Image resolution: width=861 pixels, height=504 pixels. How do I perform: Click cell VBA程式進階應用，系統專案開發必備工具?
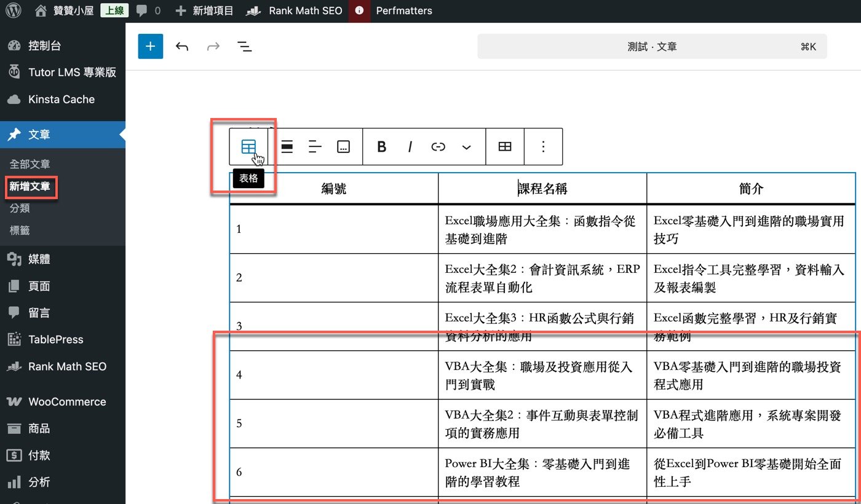point(751,423)
